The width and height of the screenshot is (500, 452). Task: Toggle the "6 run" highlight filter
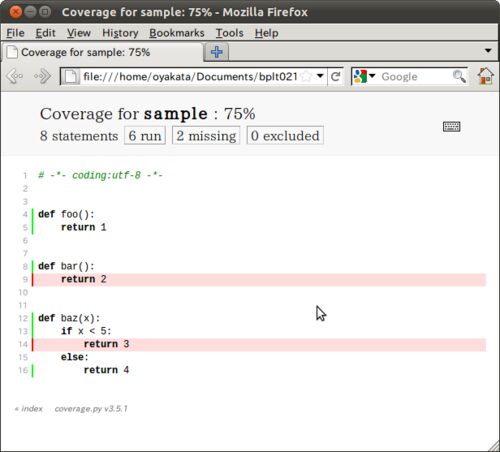tap(145, 136)
